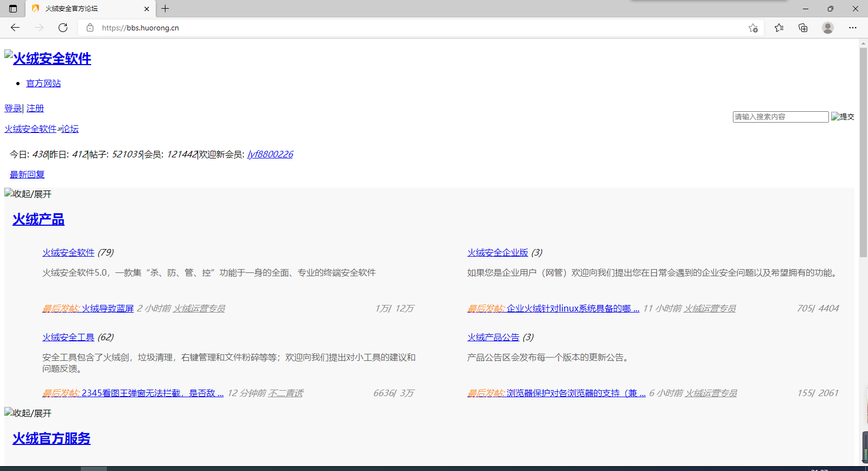The height and width of the screenshot is (471, 868).
Task: Open 火绒安全软件 breadcrumb link
Action: tap(30, 129)
